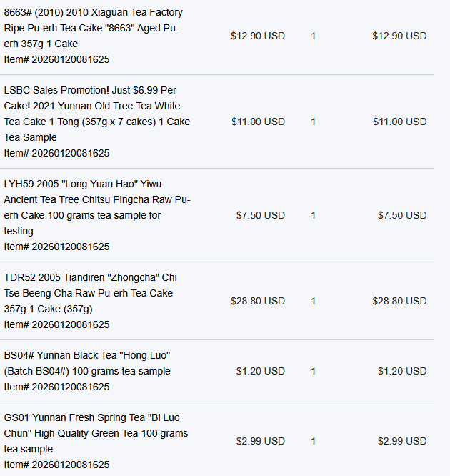The height and width of the screenshot is (476, 450).
Task: Click quantity for GS01 Bi Luo Chun
Action: pyautogui.click(x=313, y=441)
